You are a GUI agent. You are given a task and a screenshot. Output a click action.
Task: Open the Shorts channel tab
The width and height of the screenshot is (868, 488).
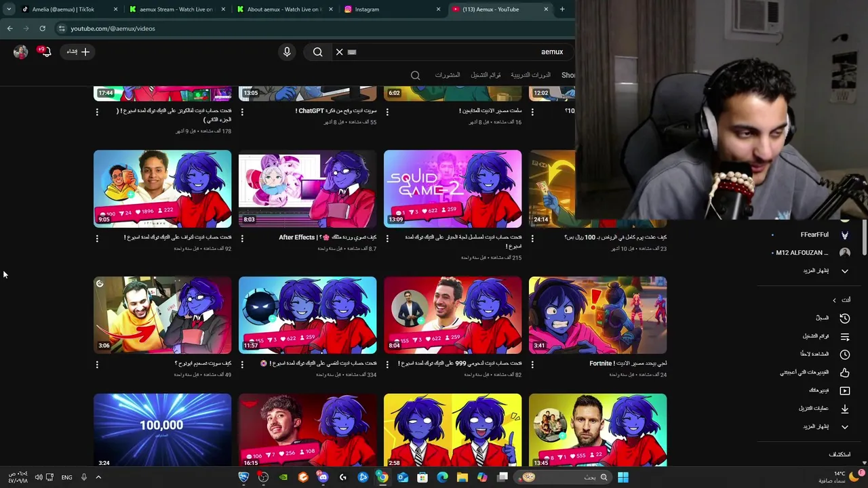click(568, 75)
